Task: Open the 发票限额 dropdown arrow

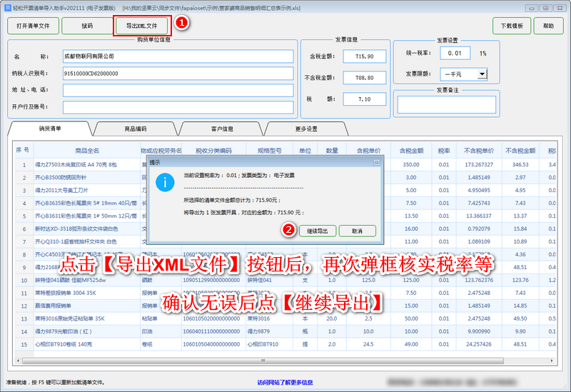Action: tap(482, 74)
